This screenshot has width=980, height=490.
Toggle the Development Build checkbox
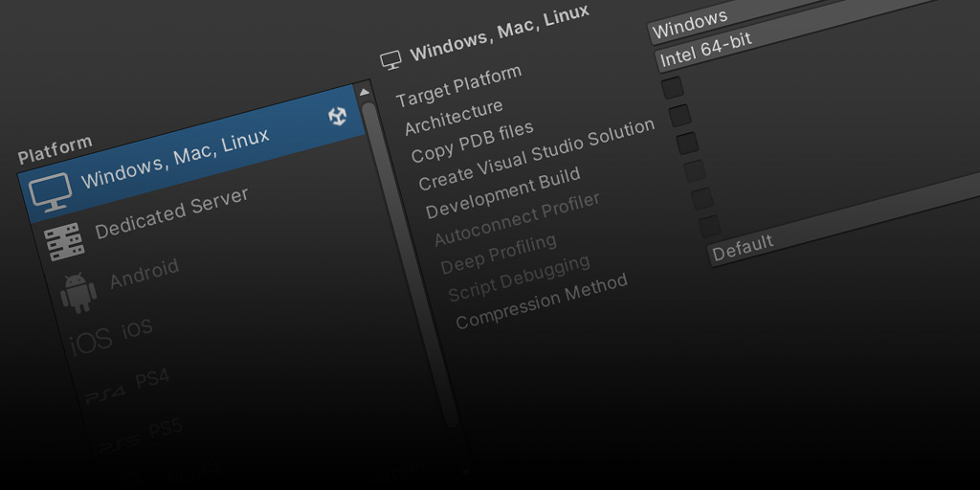coord(687,144)
